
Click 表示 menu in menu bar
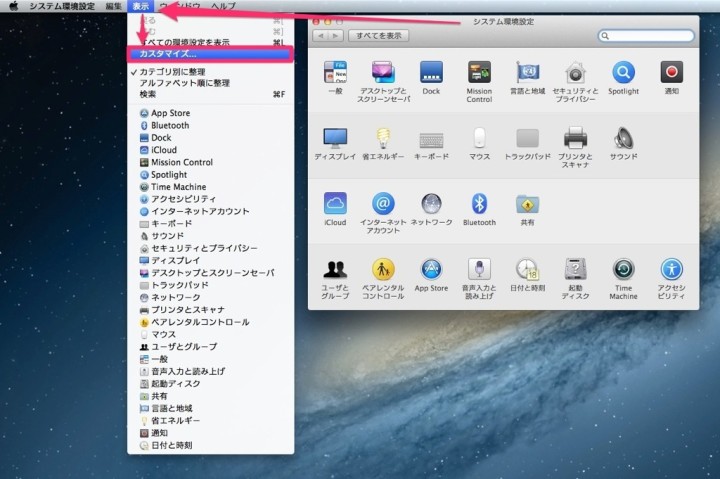[x=141, y=6]
